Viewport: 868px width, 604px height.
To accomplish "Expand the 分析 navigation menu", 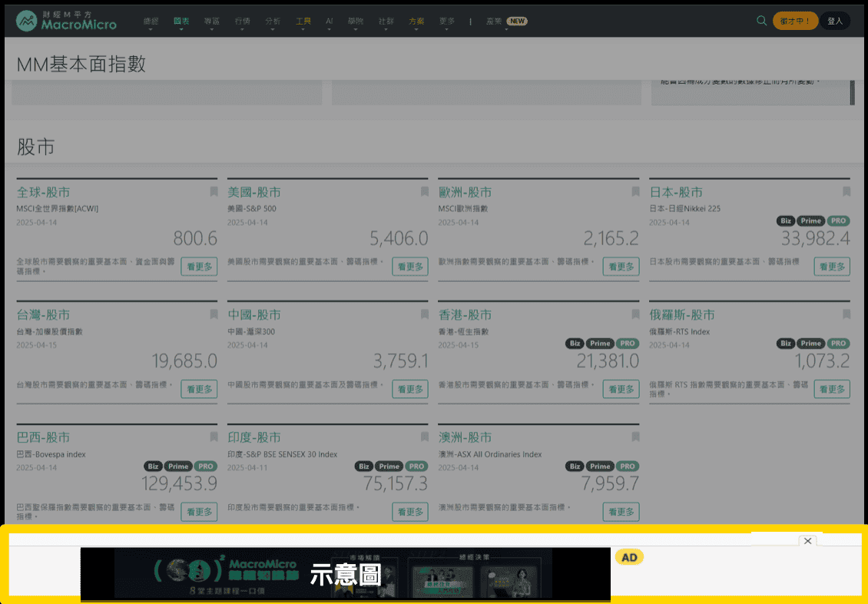I will 273,21.
